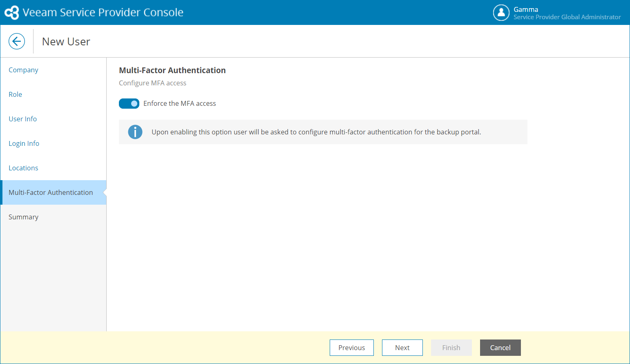This screenshot has width=630, height=364.
Task: Click the Veeam logo icon
Action: tap(12, 13)
